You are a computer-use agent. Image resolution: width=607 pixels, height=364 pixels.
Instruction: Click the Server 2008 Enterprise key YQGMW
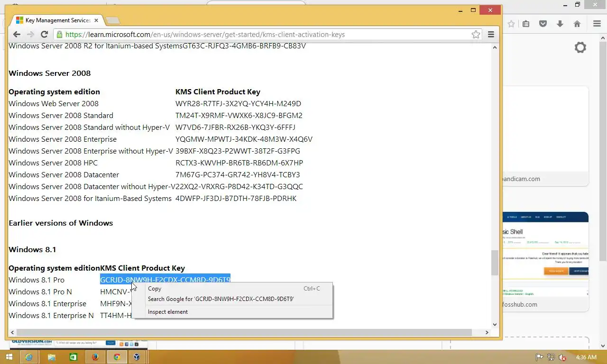click(x=244, y=139)
